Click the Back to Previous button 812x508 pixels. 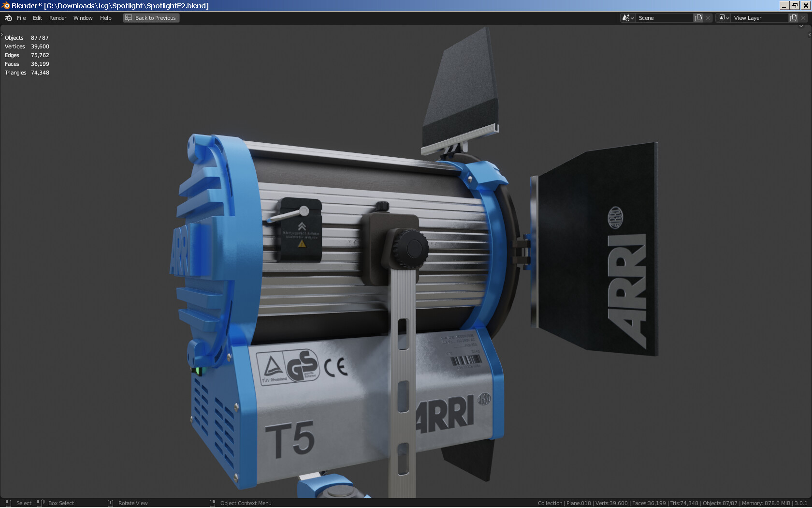click(x=151, y=18)
